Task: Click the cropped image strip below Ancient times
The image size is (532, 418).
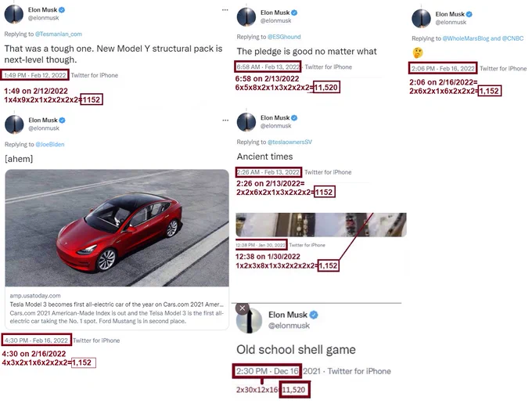Action: tap(321, 225)
